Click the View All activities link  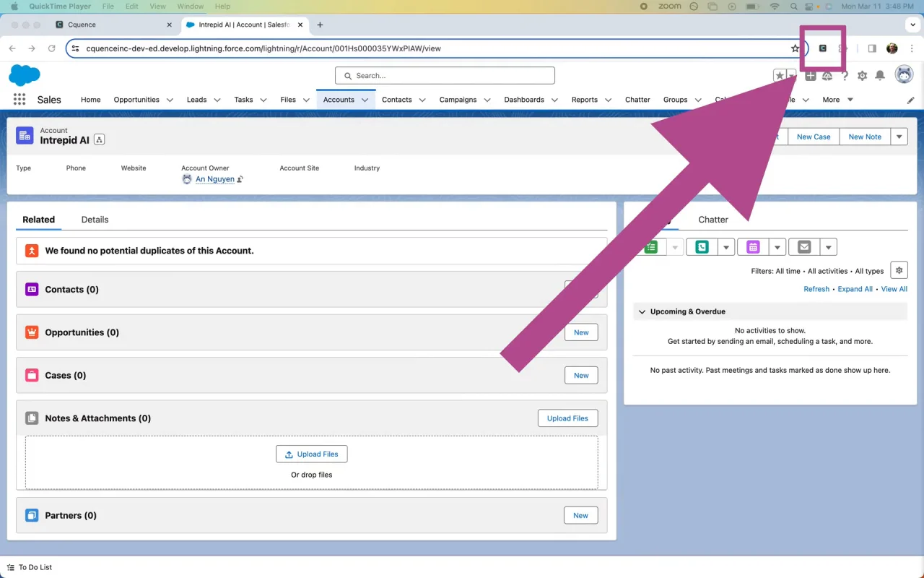point(894,289)
